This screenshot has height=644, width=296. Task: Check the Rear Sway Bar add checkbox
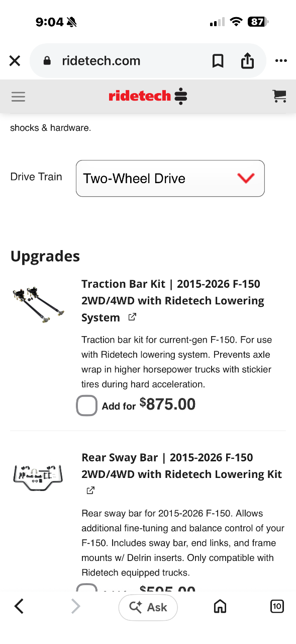coord(86,588)
